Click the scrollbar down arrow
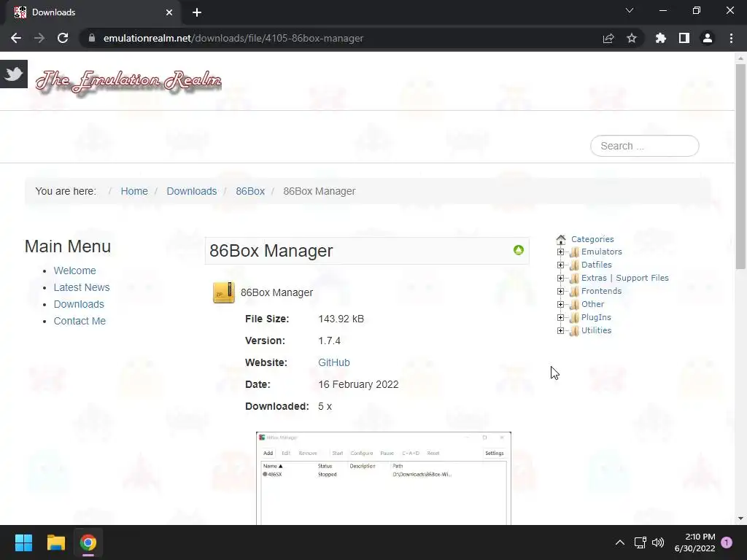This screenshot has width=747, height=560. (740, 518)
